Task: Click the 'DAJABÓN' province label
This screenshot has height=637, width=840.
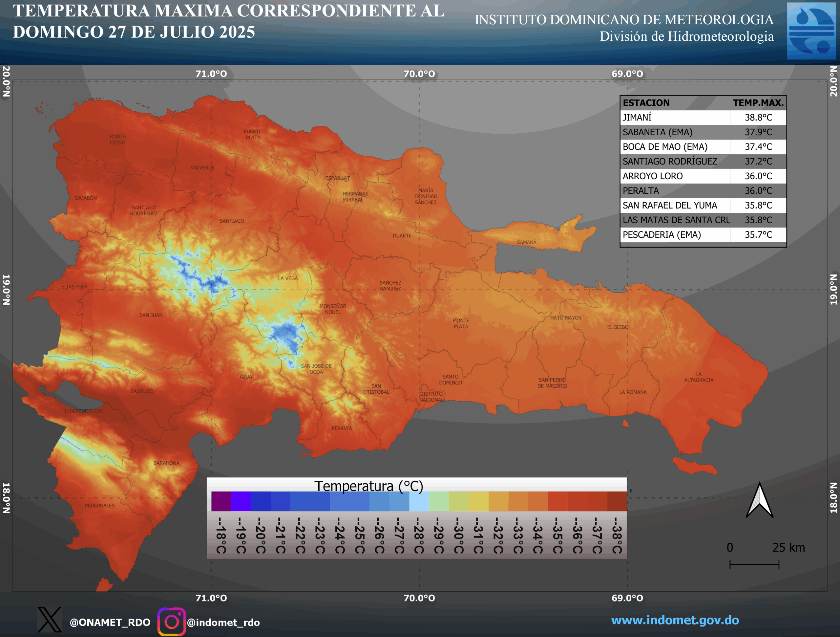Action: click(86, 198)
